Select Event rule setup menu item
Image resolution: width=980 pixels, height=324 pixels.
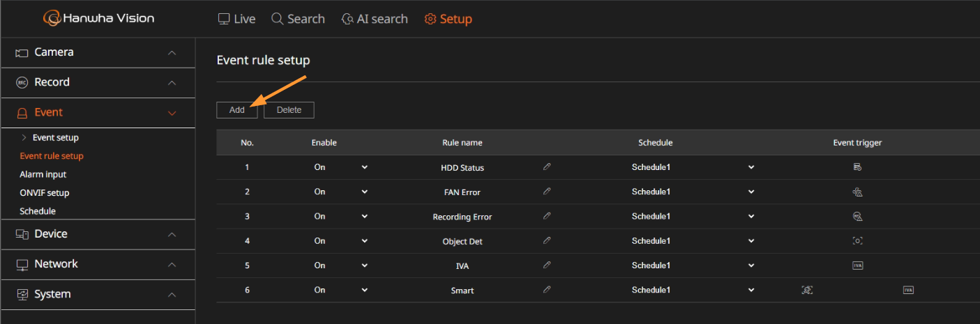(x=52, y=156)
